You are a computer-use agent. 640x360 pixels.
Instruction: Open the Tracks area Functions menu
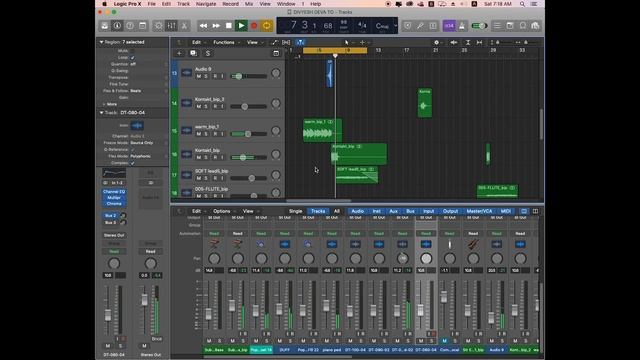click(x=226, y=42)
